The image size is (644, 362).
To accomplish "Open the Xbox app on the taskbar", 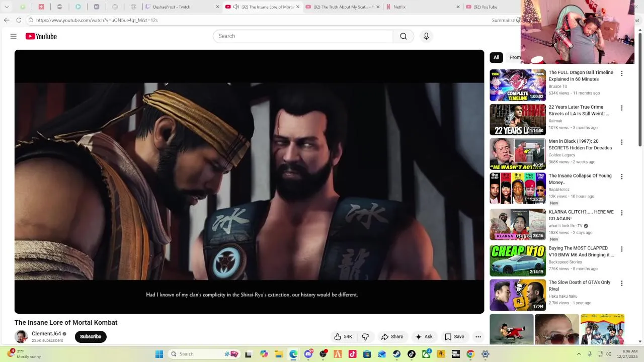I will (x=426, y=354).
